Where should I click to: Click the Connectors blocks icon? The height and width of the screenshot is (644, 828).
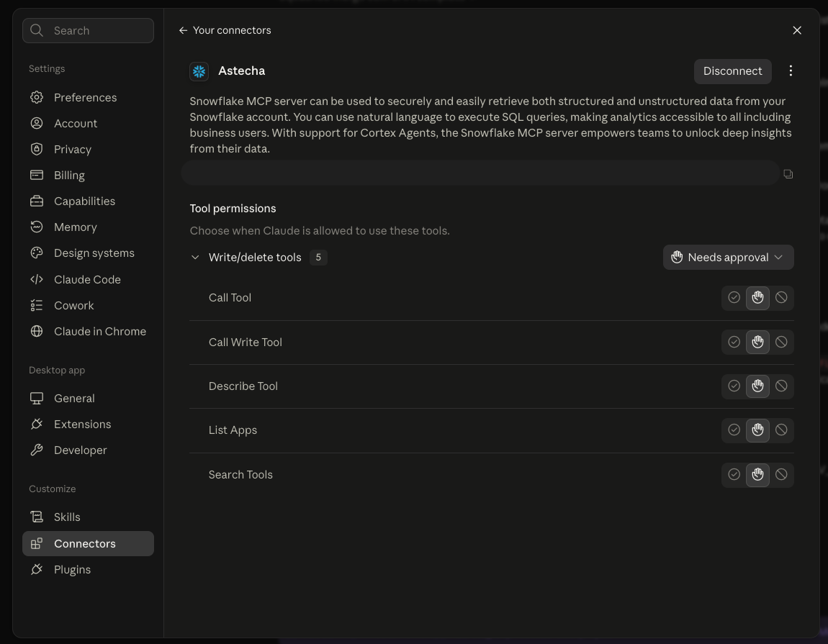pos(37,543)
